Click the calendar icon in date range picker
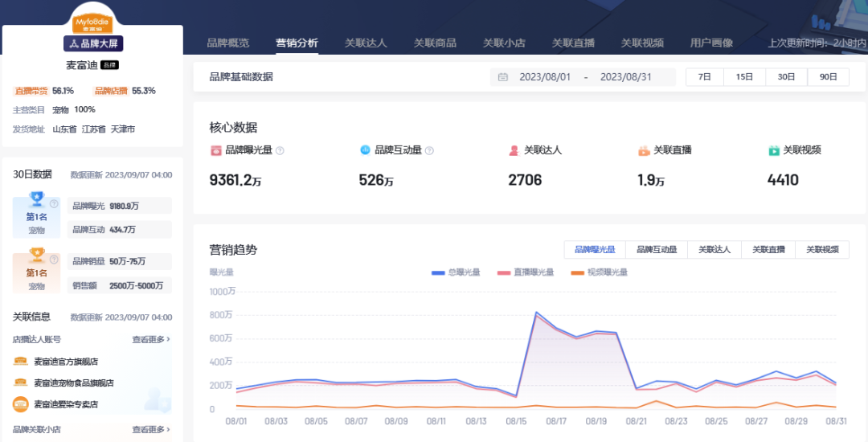This screenshot has height=442, width=868. click(x=502, y=77)
